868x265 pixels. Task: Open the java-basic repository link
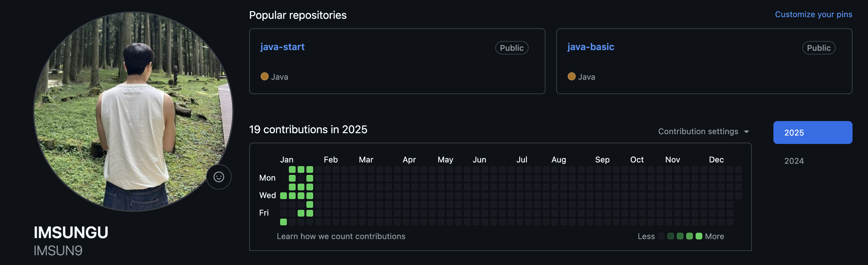coord(590,47)
